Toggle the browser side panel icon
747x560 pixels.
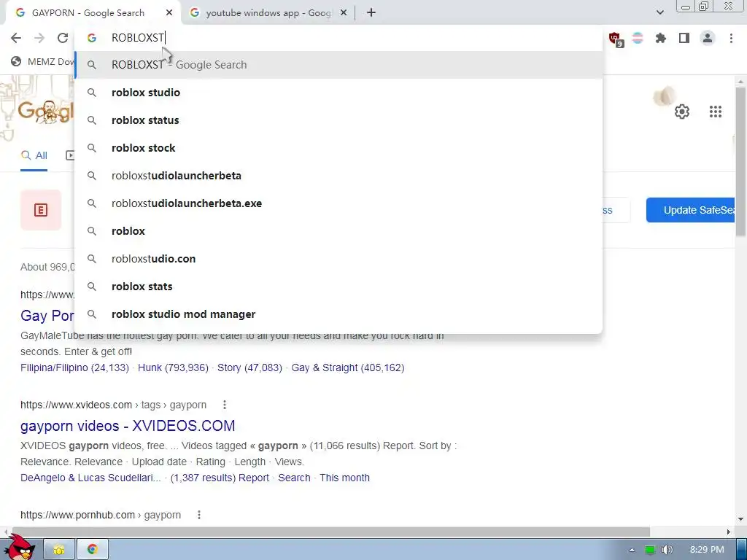(x=684, y=38)
